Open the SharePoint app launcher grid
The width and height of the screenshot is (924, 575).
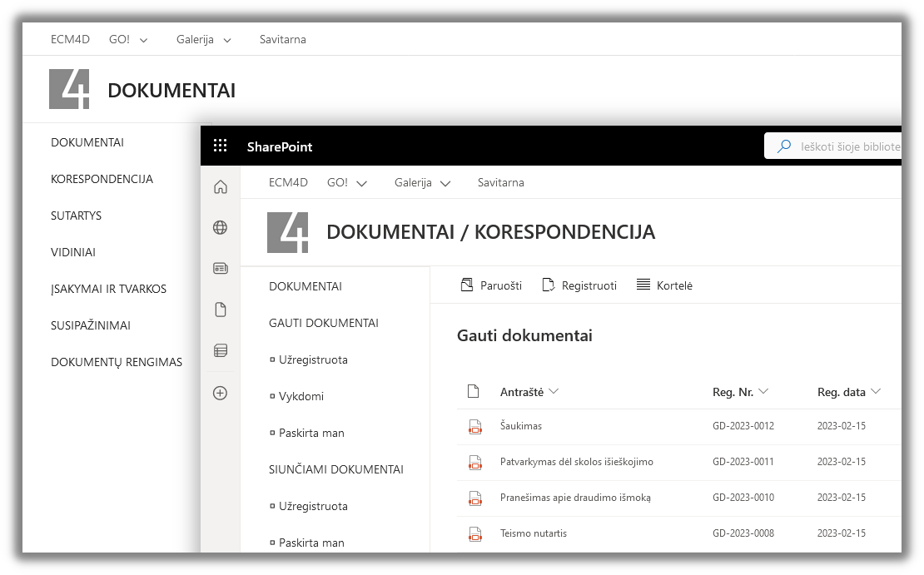pos(220,146)
